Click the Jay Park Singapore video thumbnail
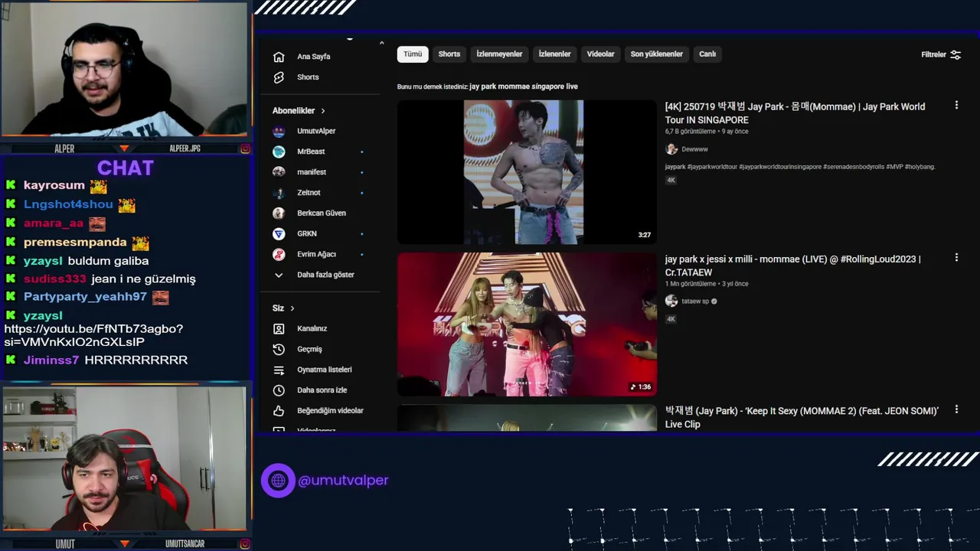980x551 pixels. 527,172
